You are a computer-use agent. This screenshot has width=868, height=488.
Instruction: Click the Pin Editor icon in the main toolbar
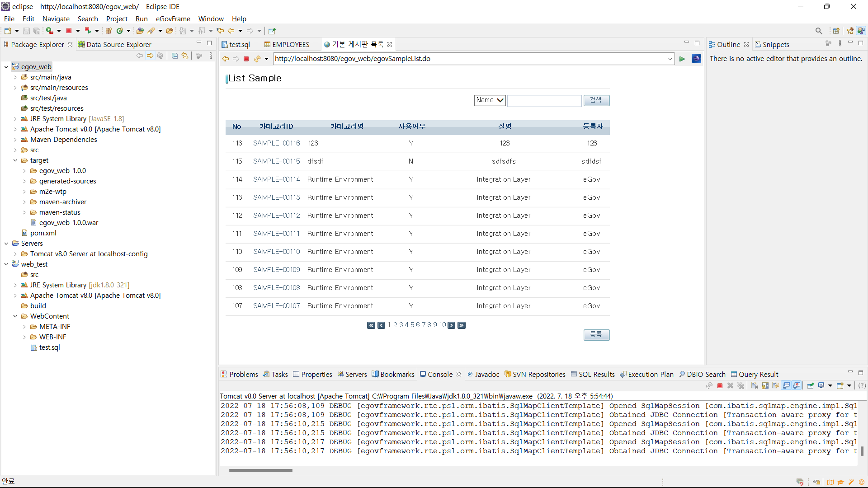coord(272,31)
